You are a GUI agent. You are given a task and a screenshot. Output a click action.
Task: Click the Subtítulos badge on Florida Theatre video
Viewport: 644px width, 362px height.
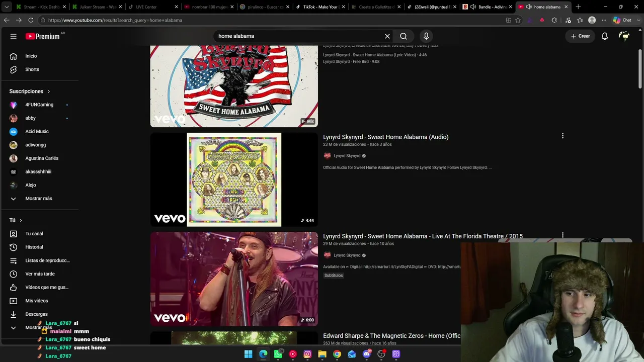click(334, 276)
